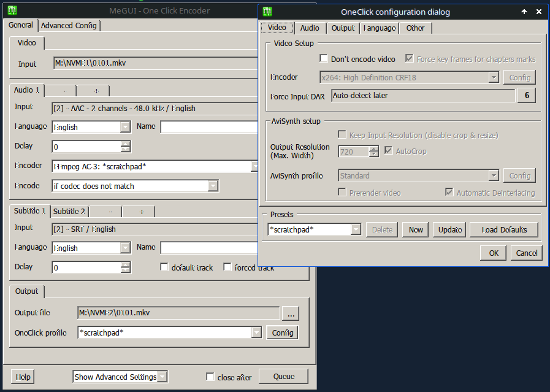Screen dimensions: 550x392
Task: Check the close after option
Action: (210, 377)
